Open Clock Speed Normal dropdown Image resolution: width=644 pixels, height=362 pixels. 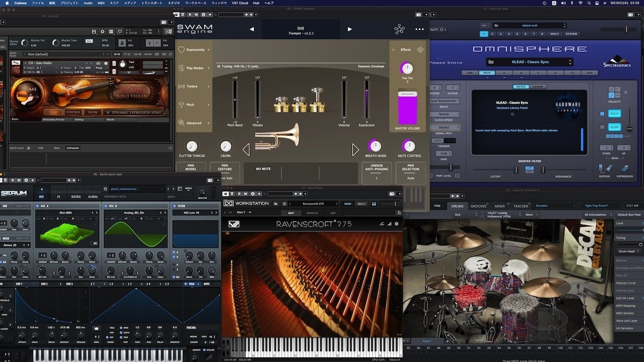click(x=444, y=114)
